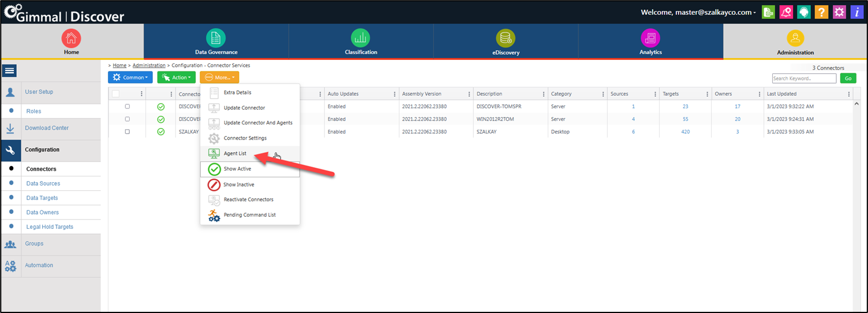
Task: Click the table's vertical scrollbar up arrow
Action: [856, 103]
